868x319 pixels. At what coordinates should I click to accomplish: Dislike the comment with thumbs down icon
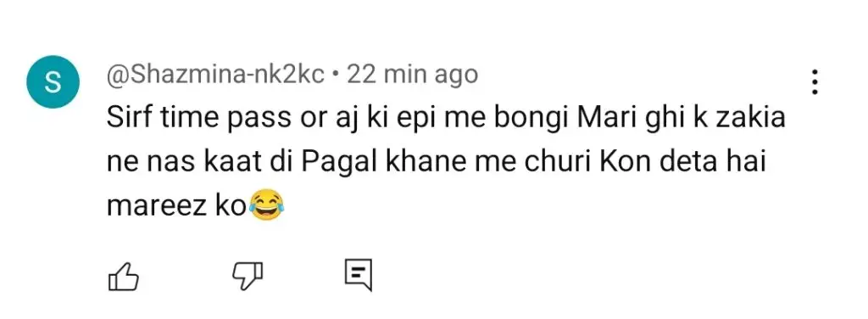pos(247,275)
